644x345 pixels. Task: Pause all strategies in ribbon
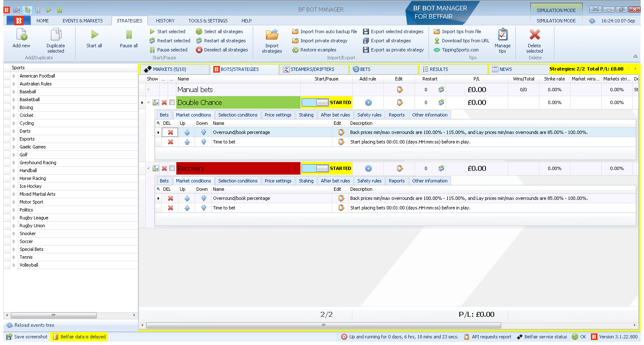129,35
